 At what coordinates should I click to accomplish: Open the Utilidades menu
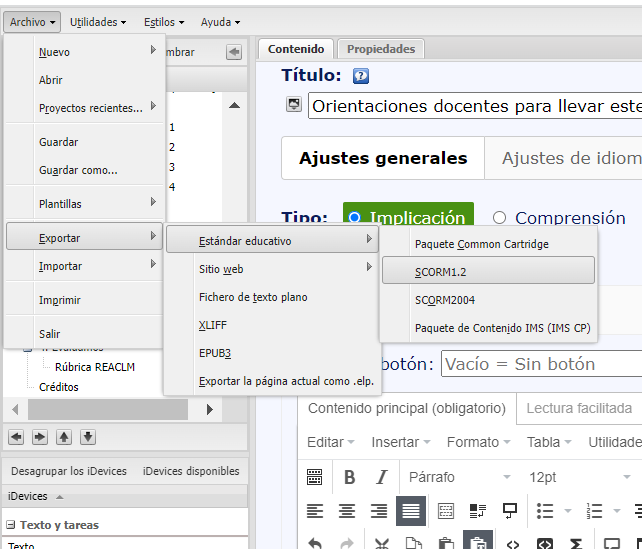97,22
